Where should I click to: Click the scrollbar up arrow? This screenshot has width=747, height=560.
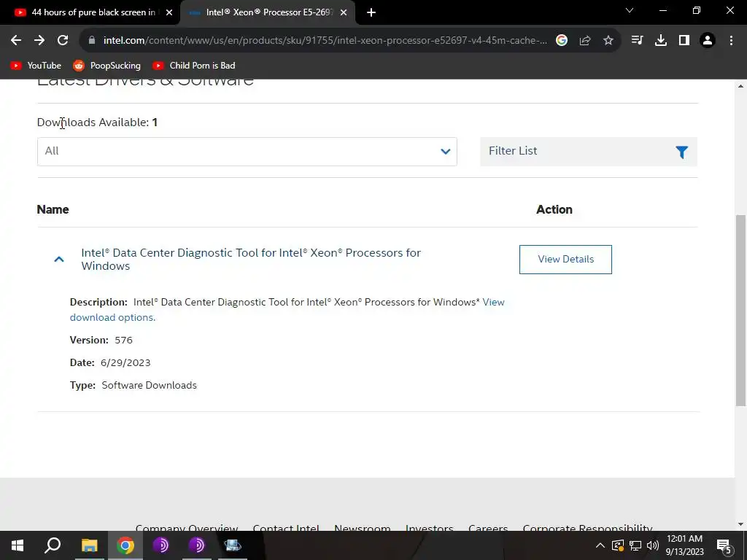(741, 86)
